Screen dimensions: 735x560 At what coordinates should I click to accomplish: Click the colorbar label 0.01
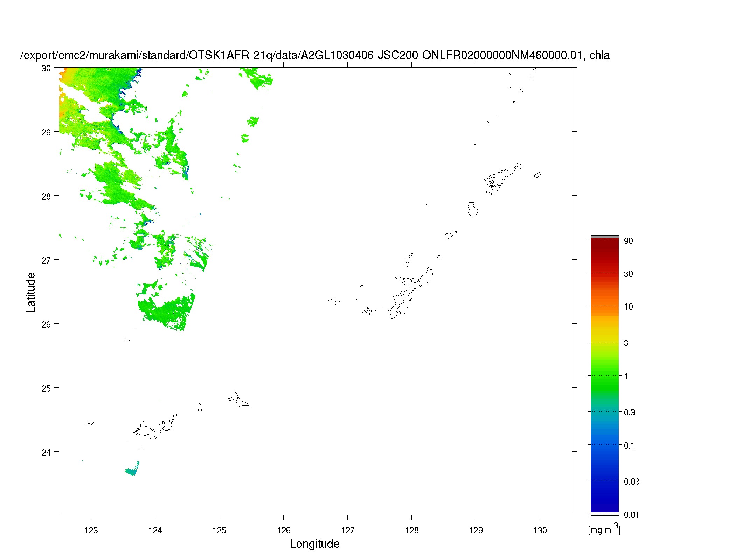coord(632,515)
